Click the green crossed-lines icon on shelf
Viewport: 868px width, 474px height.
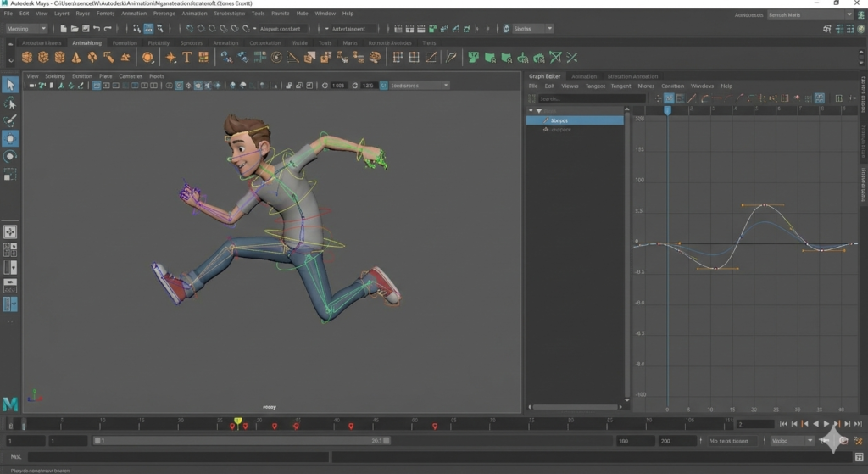(572, 58)
